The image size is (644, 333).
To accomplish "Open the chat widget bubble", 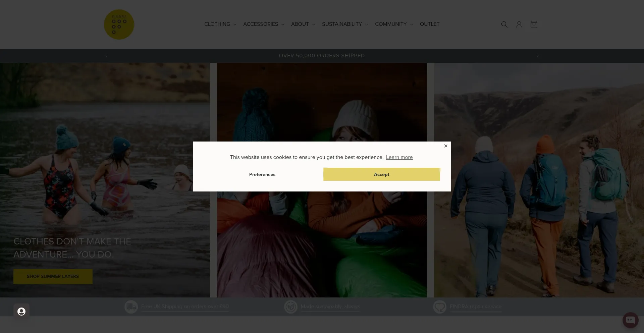I will 631,320.
